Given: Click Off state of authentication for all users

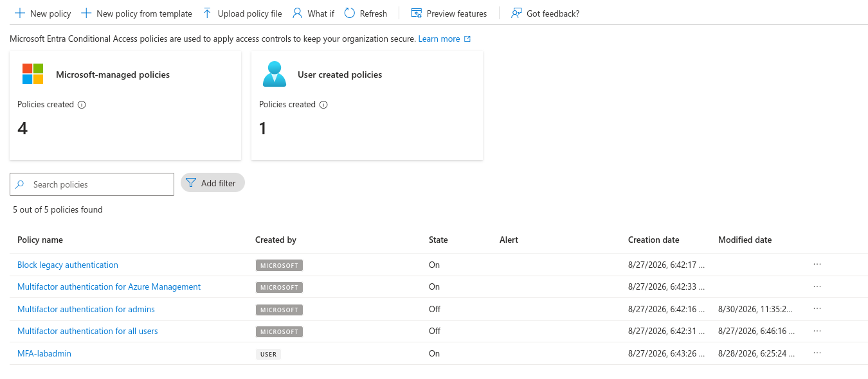Looking at the screenshot, I should [435, 331].
